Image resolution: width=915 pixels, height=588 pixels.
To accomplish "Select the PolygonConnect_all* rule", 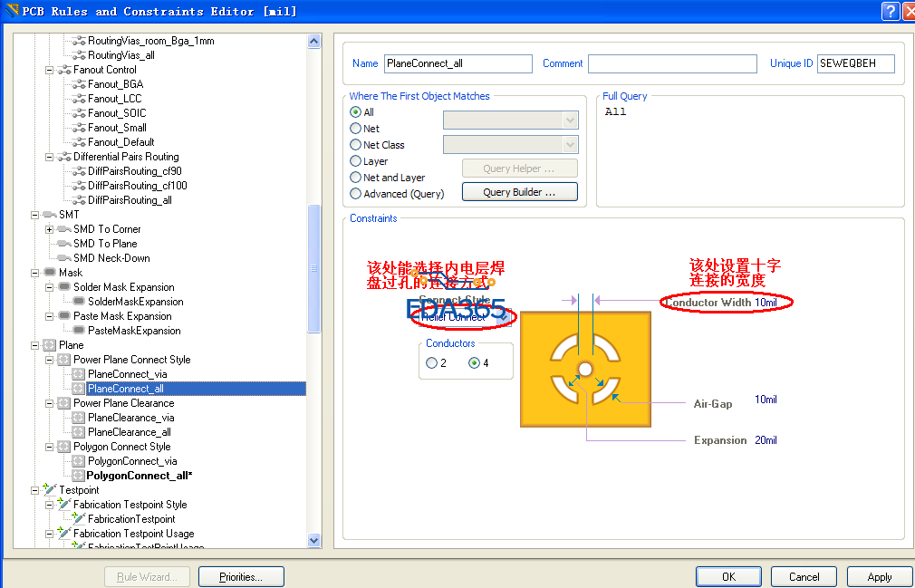I will 140,476.
